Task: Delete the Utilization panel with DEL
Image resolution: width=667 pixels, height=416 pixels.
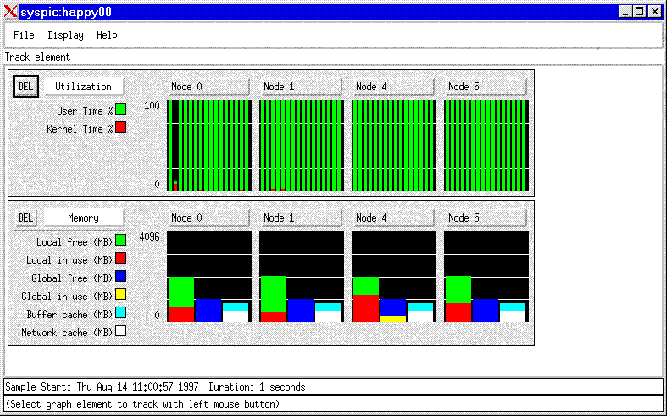Action: (x=26, y=87)
